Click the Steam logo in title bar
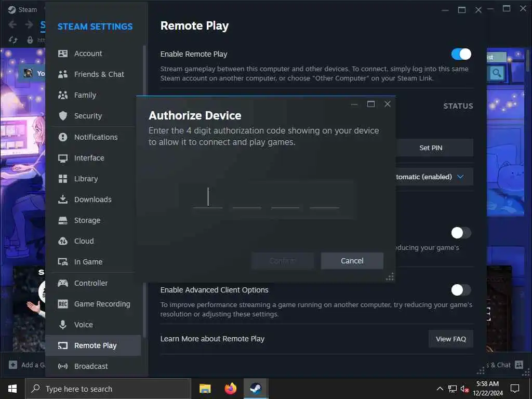This screenshot has width=532, height=399. [x=12, y=9]
